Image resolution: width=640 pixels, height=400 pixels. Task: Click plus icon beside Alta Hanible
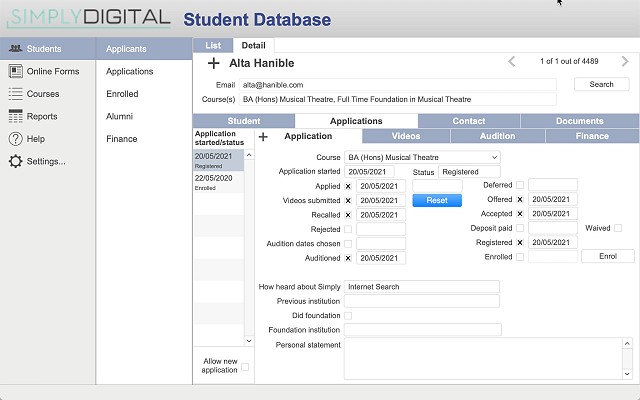[x=213, y=63]
